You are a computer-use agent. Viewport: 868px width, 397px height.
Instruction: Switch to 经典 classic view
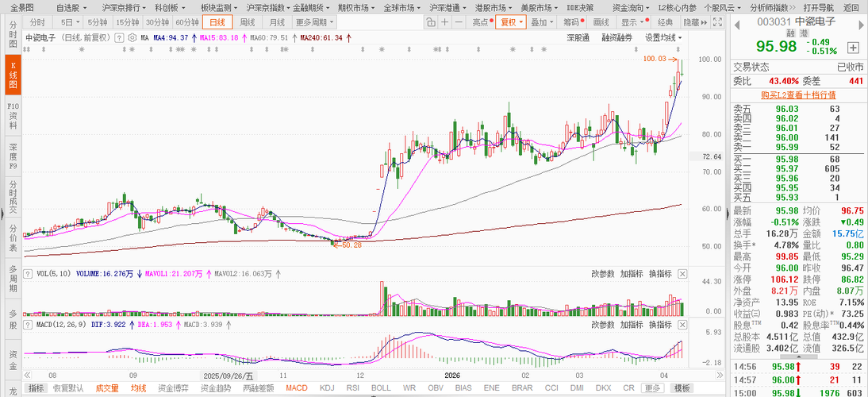[x=665, y=22]
